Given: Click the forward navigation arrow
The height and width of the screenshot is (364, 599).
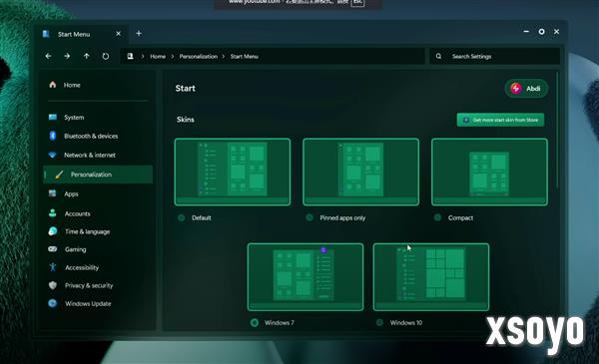Looking at the screenshot, I should pos(67,56).
